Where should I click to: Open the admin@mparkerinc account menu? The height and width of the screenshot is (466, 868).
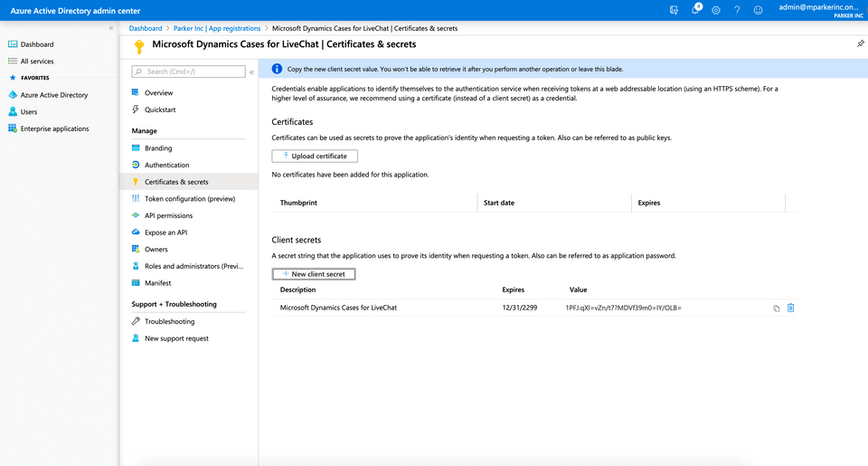click(x=820, y=11)
